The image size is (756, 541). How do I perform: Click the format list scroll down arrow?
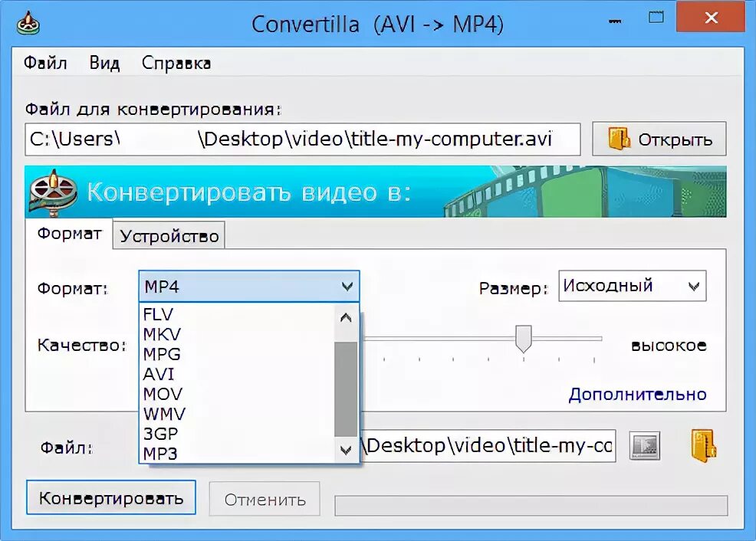(346, 450)
